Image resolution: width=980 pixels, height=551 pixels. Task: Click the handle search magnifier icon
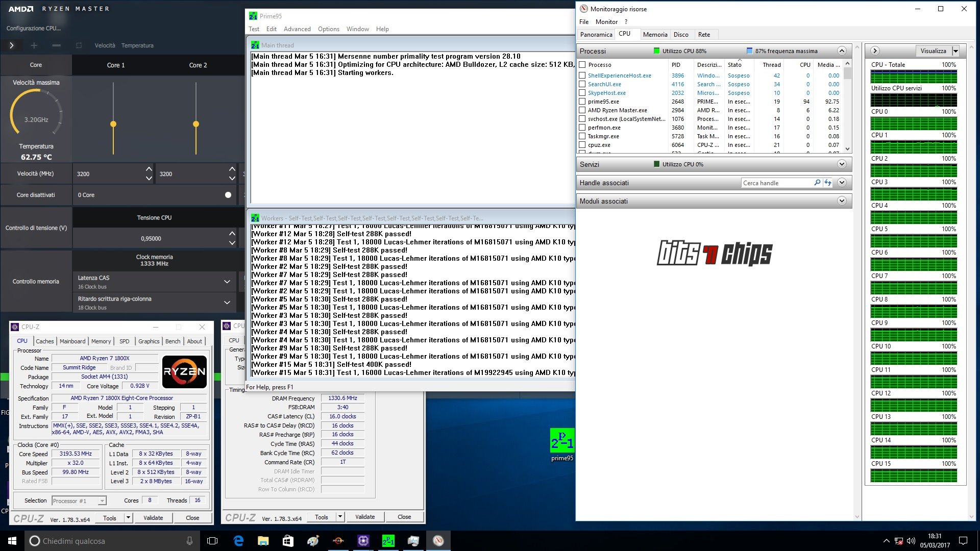point(817,183)
